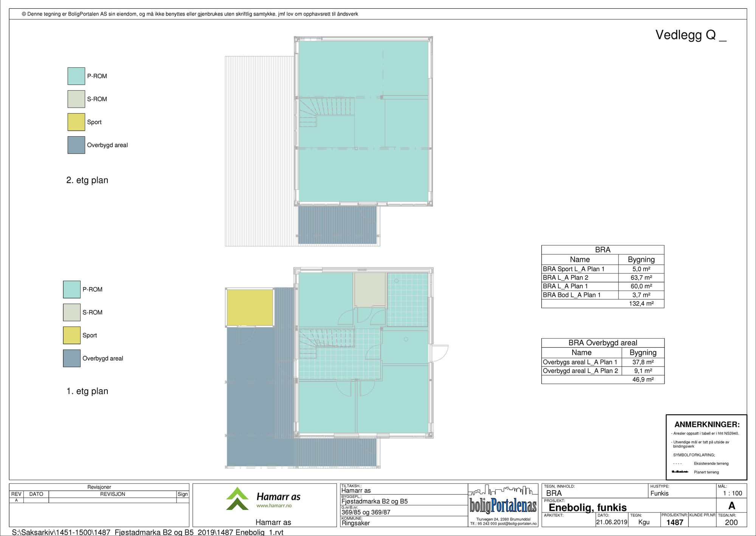Click the Hamarr as green chevron logo
The image size is (756, 536).
coord(237,499)
